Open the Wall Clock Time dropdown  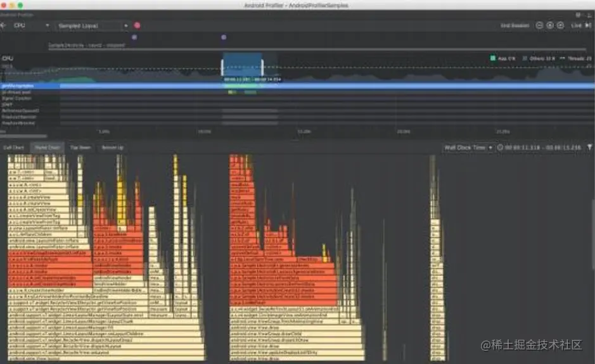pyautogui.click(x=468, y=147)
